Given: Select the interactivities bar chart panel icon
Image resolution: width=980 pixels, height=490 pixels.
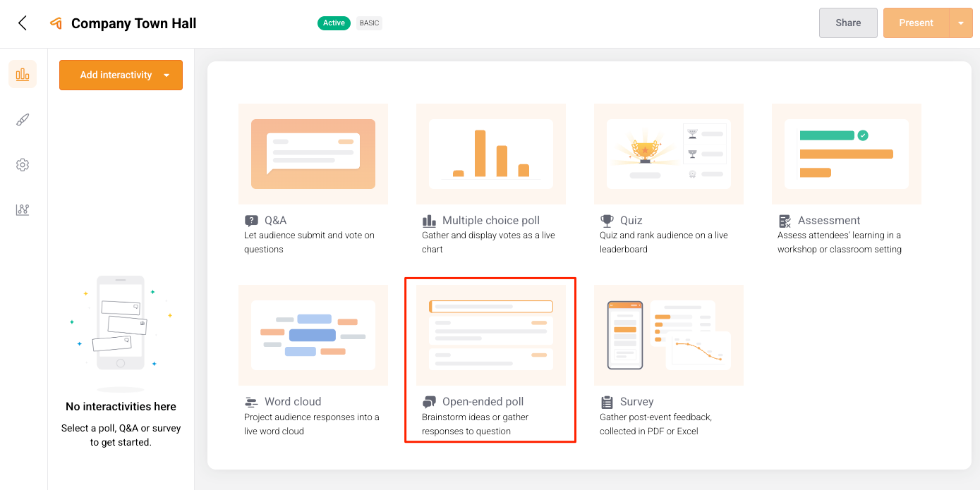Looking at the screenshot, I should point(23,74).
